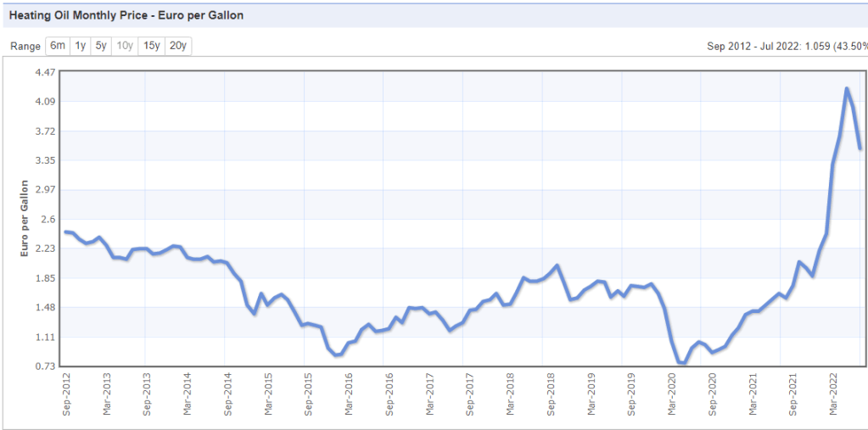Click the Mar-2020 x-axis label
Screen dimensions: 868x430
pos(671,394)
